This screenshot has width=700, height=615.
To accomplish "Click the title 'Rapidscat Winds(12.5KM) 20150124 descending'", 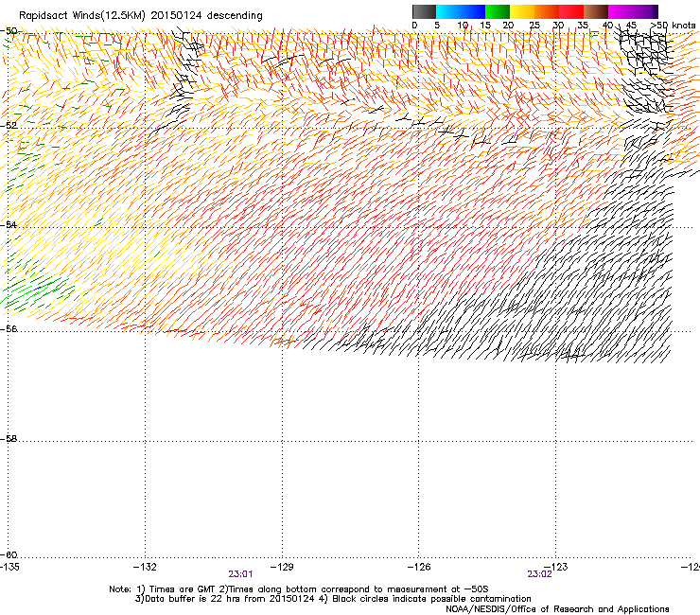I will pos(141,16).
